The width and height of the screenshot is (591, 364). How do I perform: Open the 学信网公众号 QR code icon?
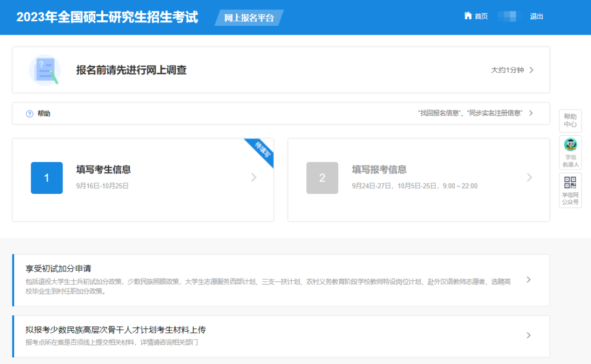pyautogui.click(x=570, y=190)
